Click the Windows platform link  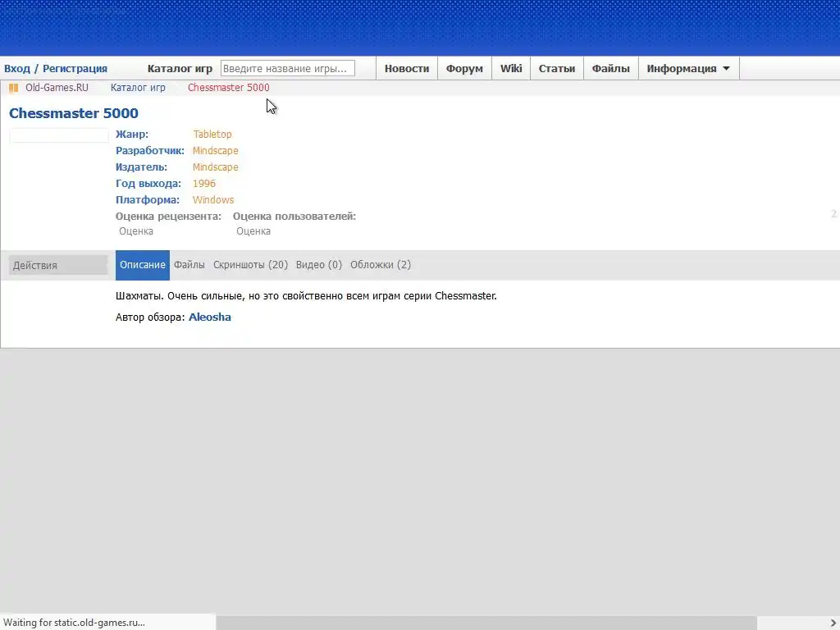pos(213,200)
